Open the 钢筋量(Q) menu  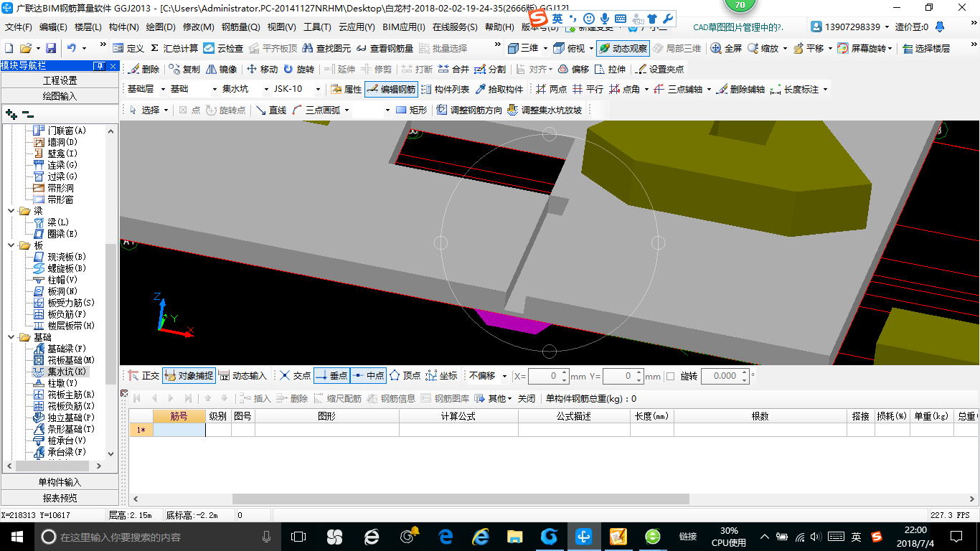tap(240, 27)
